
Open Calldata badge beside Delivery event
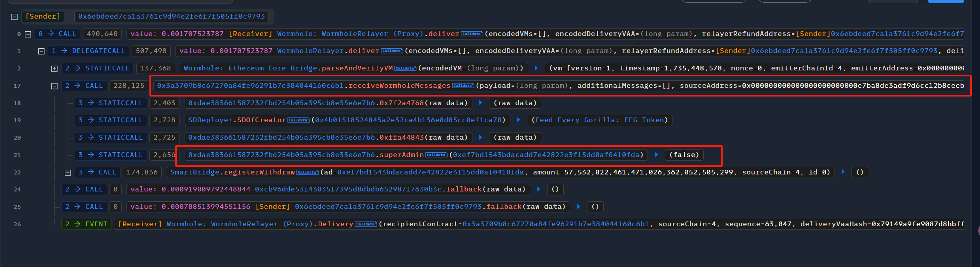(366, 224)
